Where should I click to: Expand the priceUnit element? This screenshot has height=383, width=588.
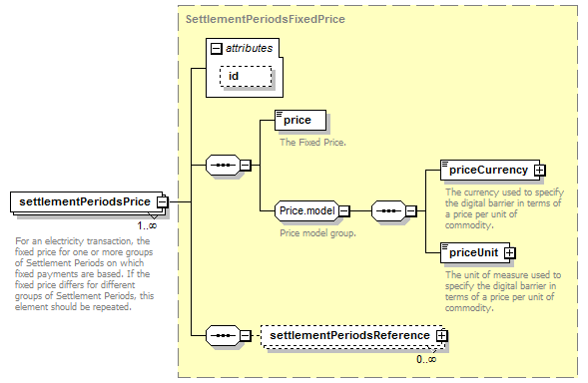[x=509, y=253]
